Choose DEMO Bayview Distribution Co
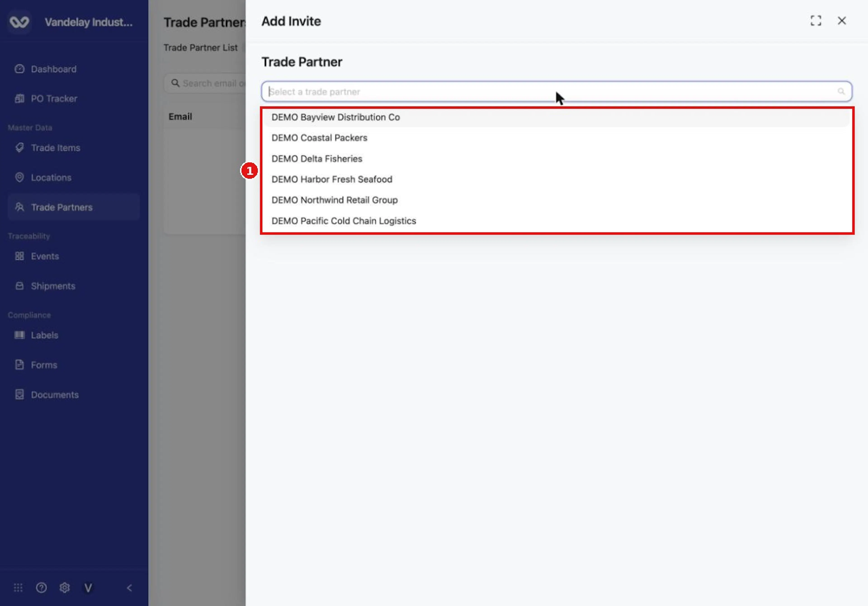The height and width of the screenshot is (606, 868). point(557,117)
